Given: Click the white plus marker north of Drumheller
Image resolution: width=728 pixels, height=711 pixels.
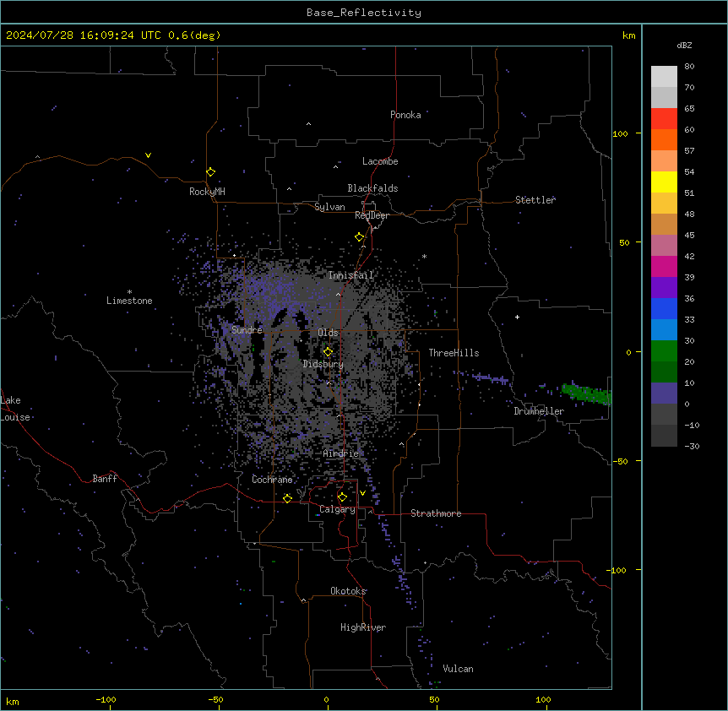Looking at the screenshot, I should point(517,317).
